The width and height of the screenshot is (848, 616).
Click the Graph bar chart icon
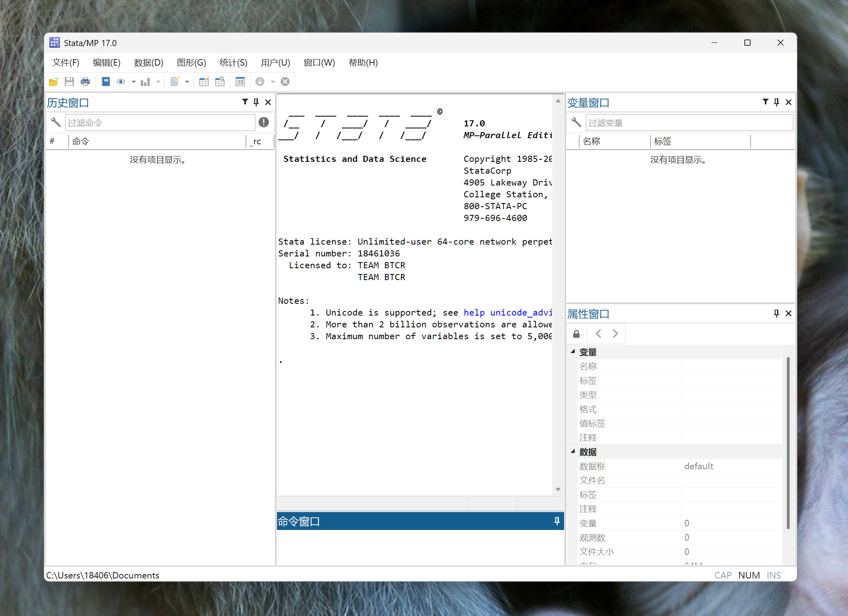(145, 82)
